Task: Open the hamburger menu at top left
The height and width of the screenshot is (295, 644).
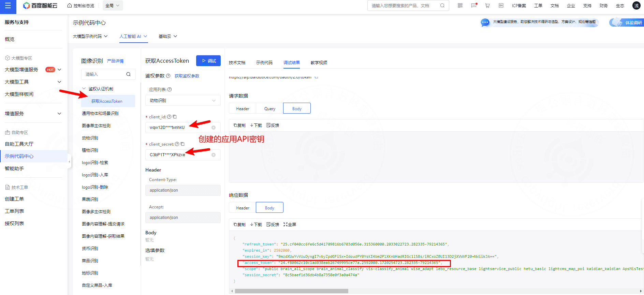Action: pos(8,6)
